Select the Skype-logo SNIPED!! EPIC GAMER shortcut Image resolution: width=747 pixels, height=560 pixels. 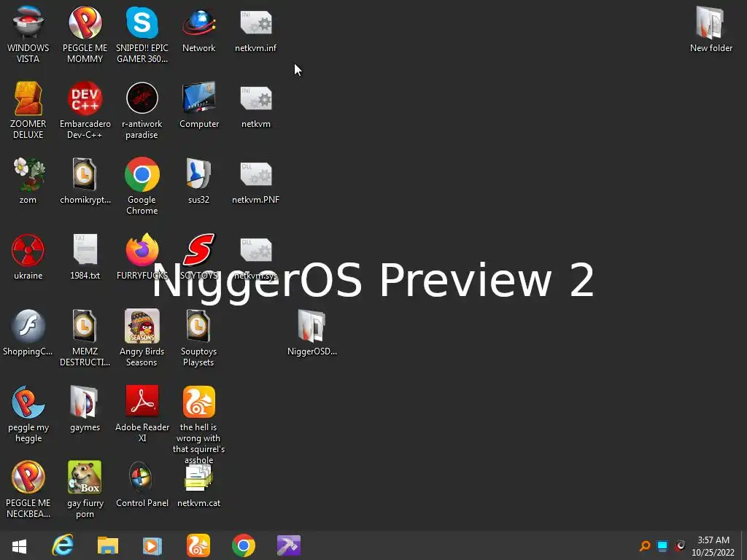(x=142, y=34)
